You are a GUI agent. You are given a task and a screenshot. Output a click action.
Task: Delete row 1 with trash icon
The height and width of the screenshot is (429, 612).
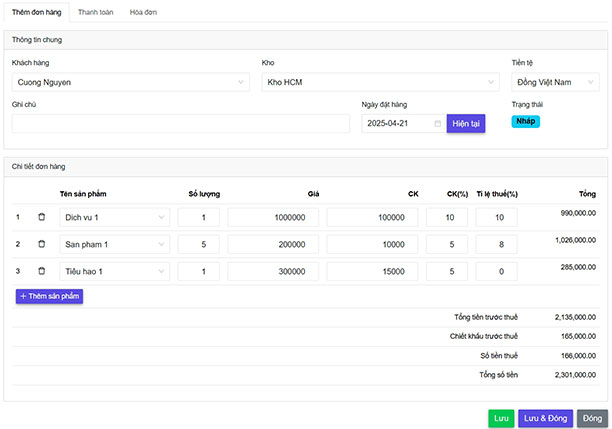pyautogui.click(x=42, y=217)
